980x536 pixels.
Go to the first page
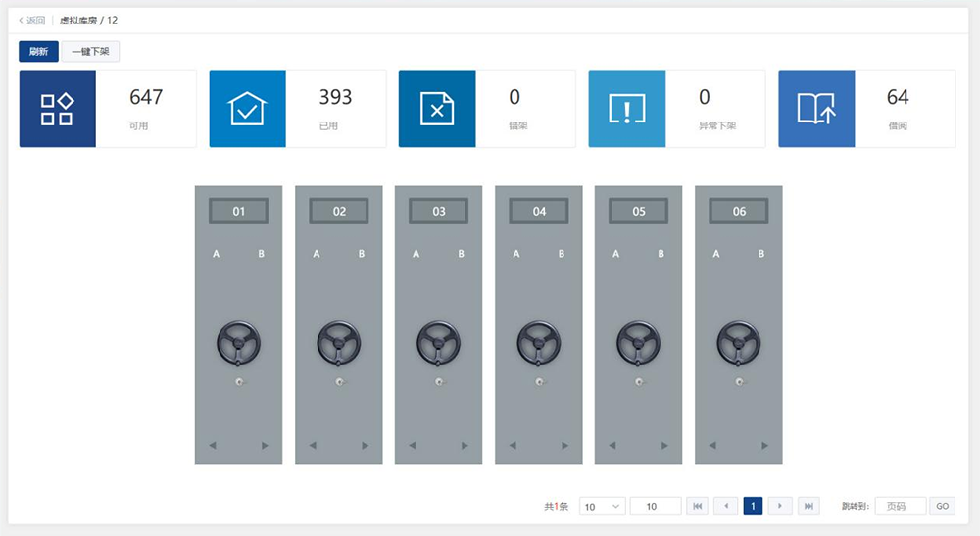click(x=698, y=507)
